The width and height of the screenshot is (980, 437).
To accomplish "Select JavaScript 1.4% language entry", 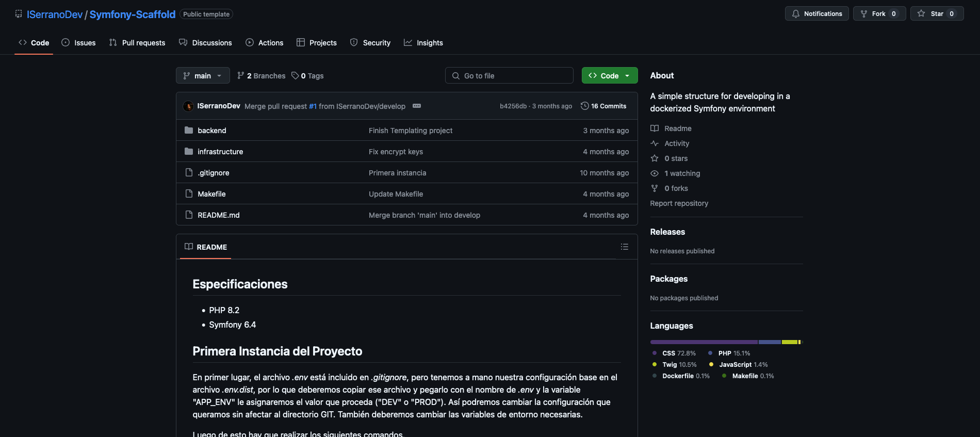I will coord(739,365).
